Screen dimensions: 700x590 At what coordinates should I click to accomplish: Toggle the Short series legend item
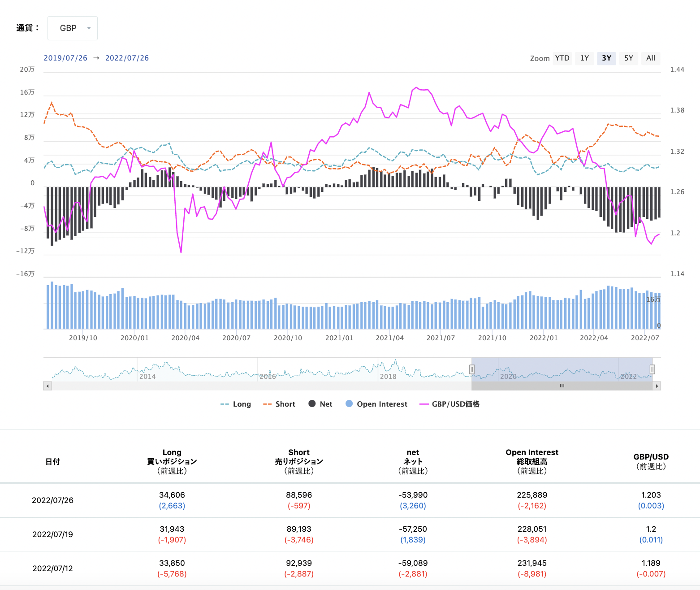point(279,404)
